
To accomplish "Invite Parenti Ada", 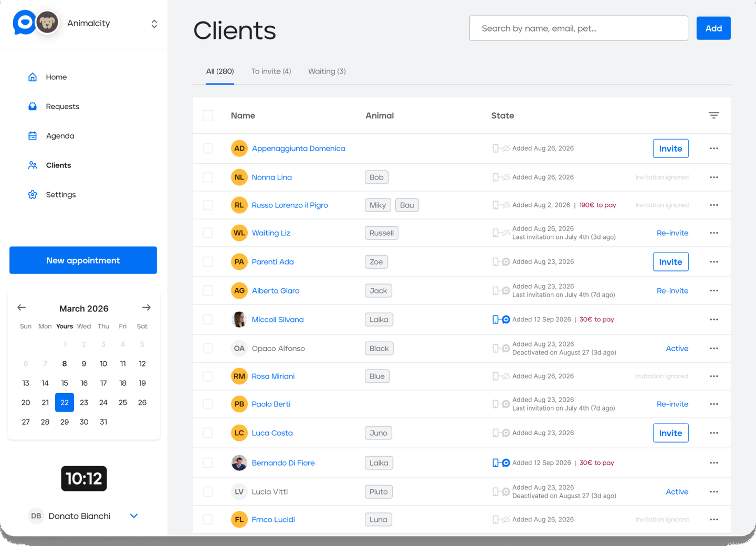I will tap(670, 262).
